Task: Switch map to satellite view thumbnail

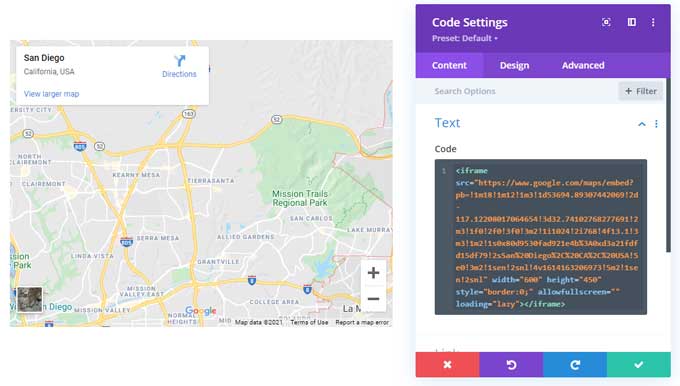Action: tap(29, 299)
